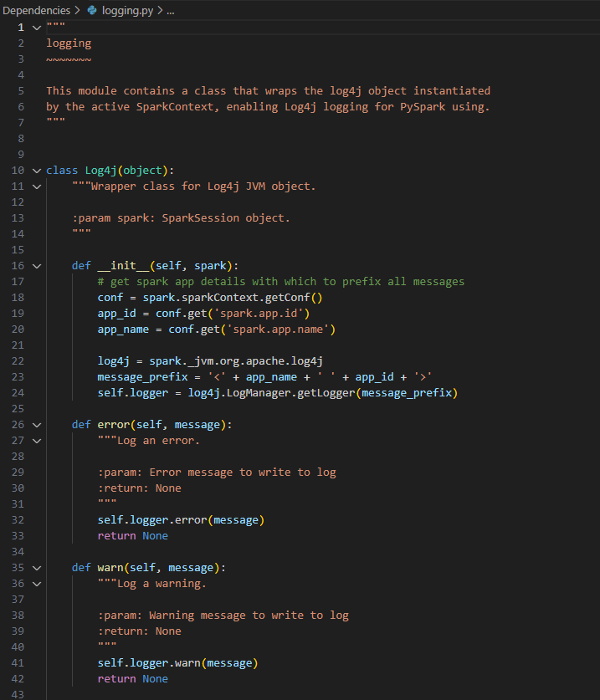Click the return None statement at line 33

click(134, 535)
